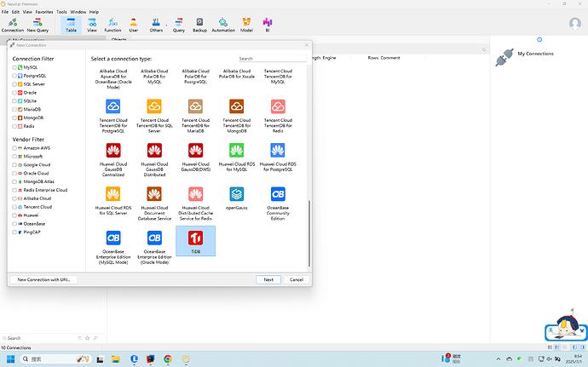588x367 pixels.
Task: Open the Automation toolbar icon
Action: pos(223,25)
